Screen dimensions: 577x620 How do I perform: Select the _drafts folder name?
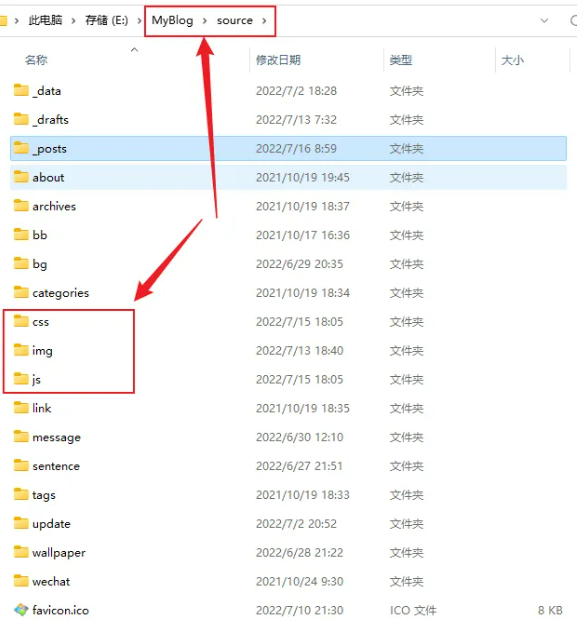tap(51, 120)
